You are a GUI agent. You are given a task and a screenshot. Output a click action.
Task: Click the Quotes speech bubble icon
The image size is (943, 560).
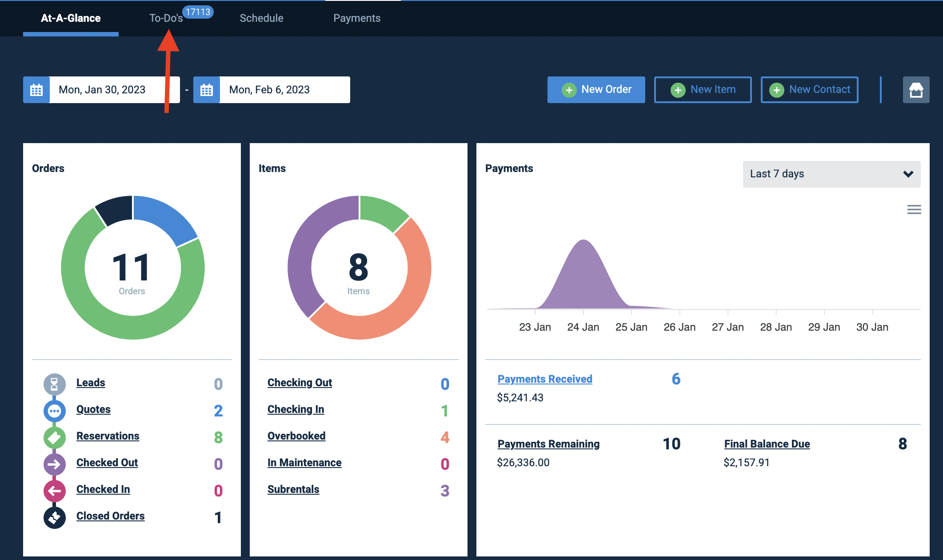tap(54, 411)
